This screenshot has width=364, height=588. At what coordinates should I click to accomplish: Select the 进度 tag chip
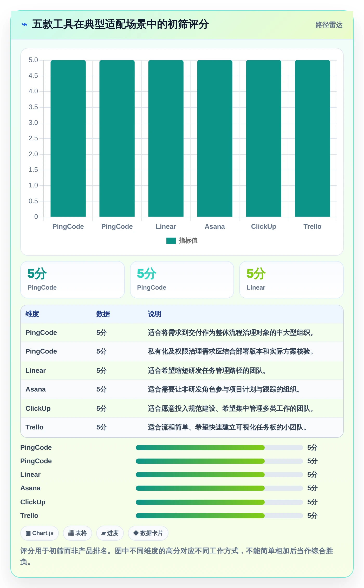click(x=110, y=533)
